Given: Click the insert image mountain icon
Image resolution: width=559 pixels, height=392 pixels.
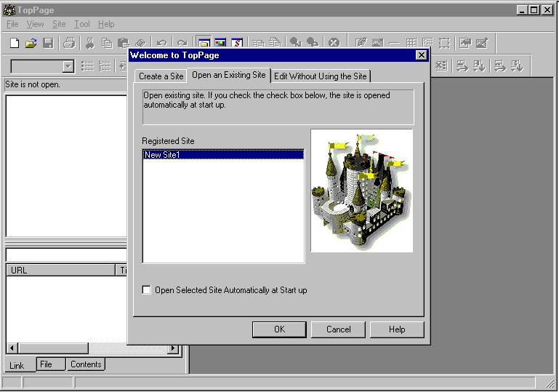Looking at the screenshot, I should point(377,43).
